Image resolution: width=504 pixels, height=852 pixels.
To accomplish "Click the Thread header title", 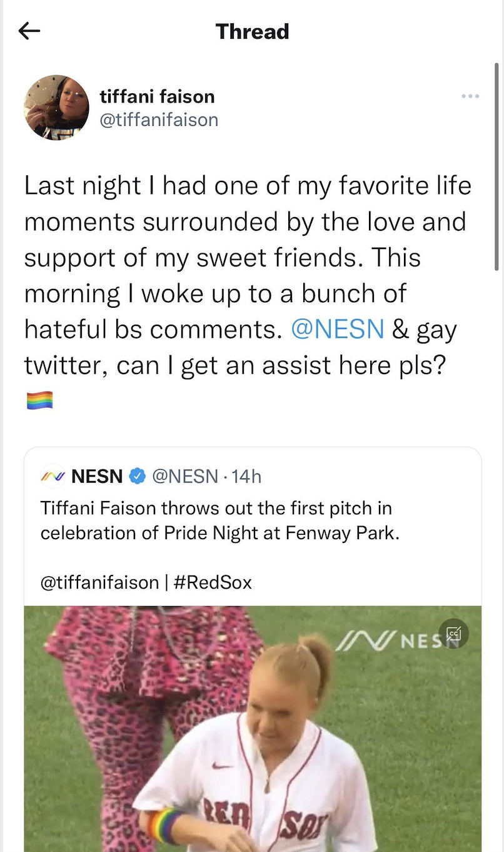I will [x=252, y=31].
